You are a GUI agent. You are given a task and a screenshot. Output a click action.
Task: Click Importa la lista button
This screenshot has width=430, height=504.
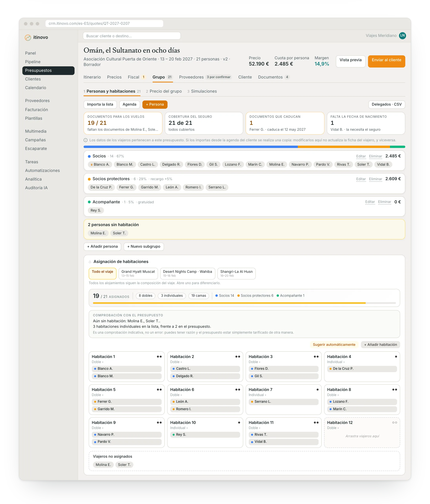[x=100, y=105]
